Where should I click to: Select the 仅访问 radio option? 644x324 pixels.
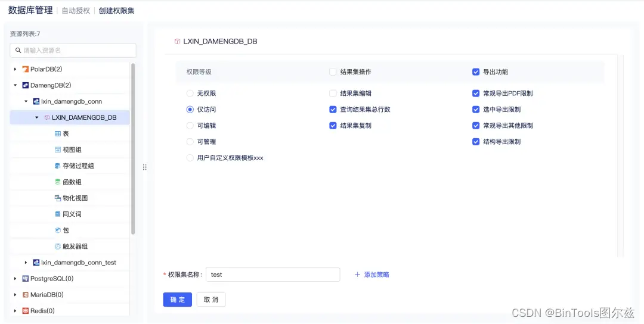coord(190,110)
